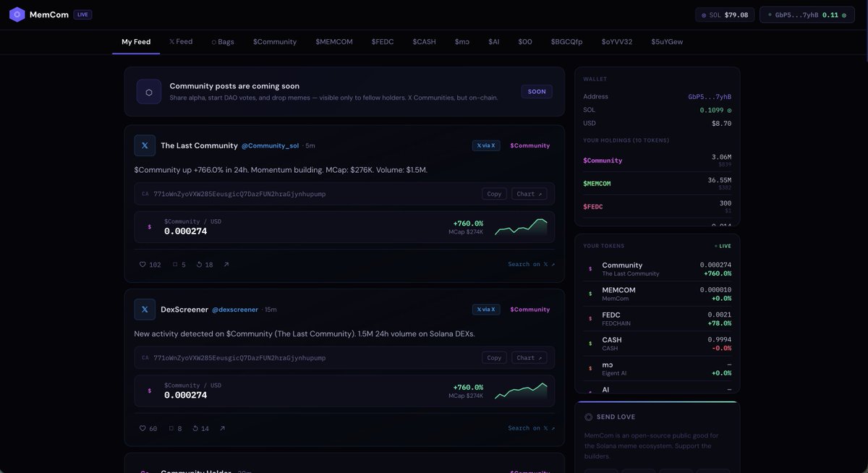Click the $ icon beside FEDC token row
This screenshot has width=868, height=473.
click(x=590, y=319)
